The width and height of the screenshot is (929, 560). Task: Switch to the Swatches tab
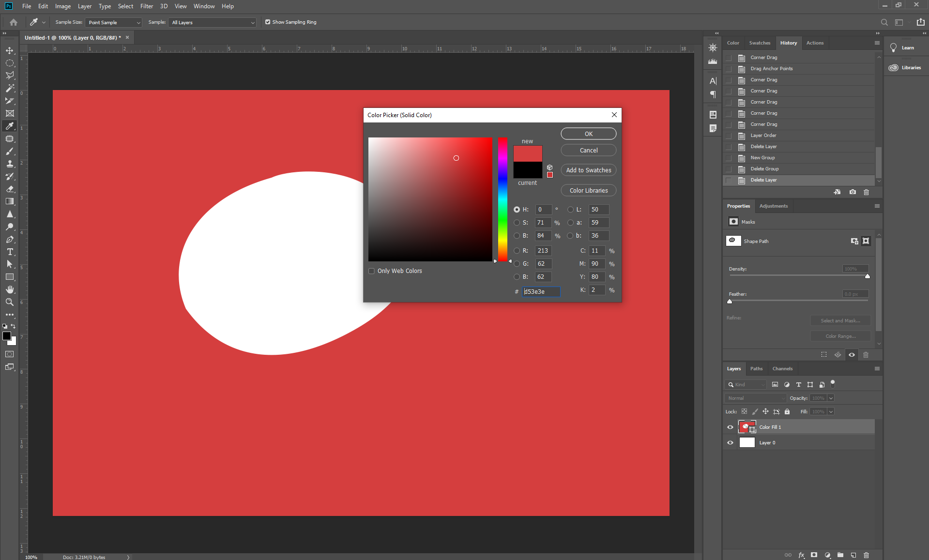(x=759, y=43)
